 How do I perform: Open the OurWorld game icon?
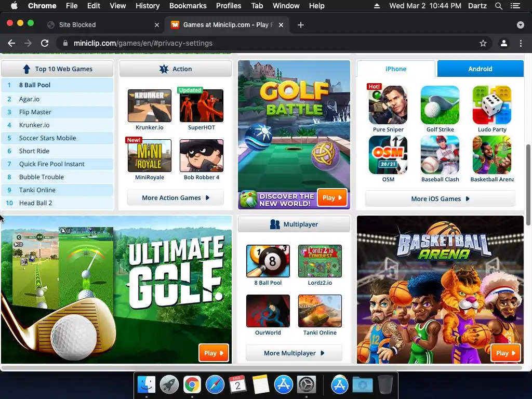click(268, 311)
